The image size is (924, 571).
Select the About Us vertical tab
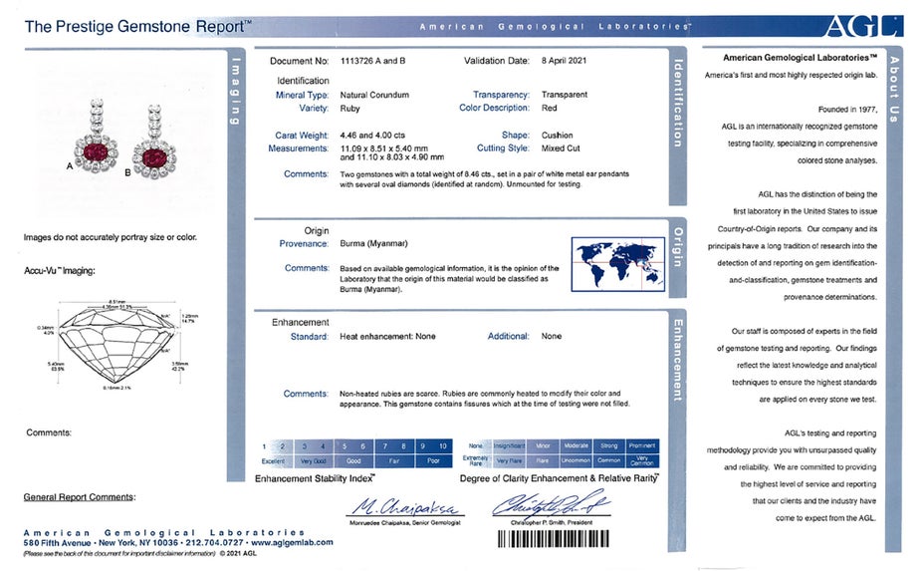tap(893, 90)
